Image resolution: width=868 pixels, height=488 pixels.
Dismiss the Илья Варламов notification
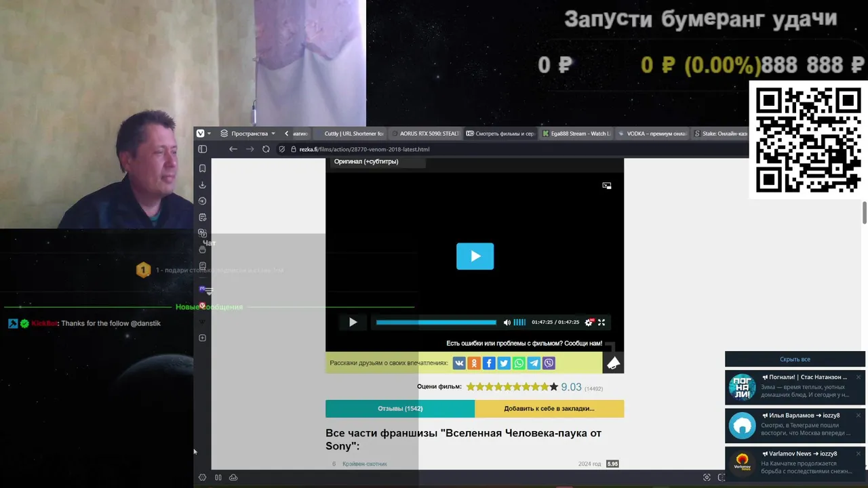coord(858,415)
